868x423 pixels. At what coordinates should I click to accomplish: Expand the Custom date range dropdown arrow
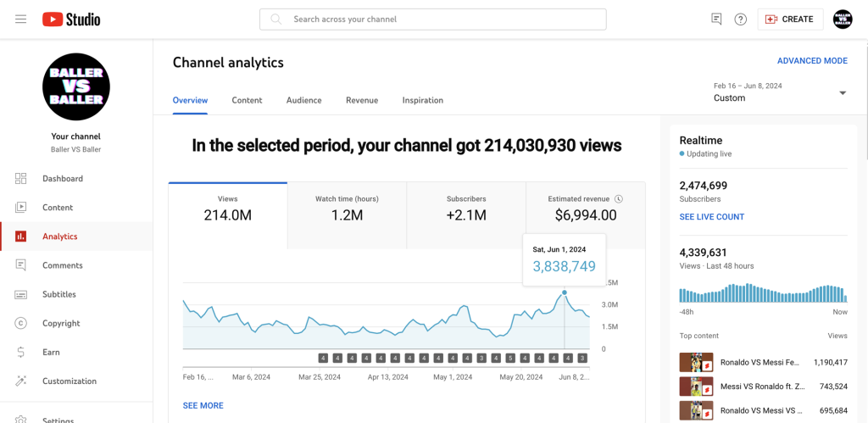point(843,93)
